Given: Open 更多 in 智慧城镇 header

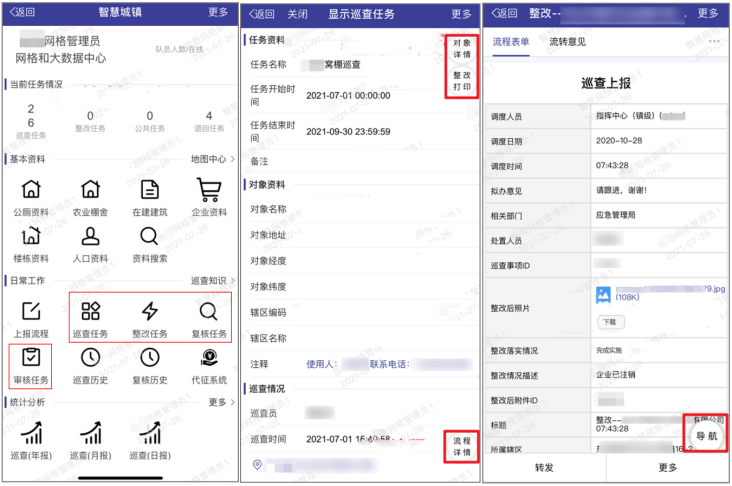Looking at the screenshot, I should [218, 12].
